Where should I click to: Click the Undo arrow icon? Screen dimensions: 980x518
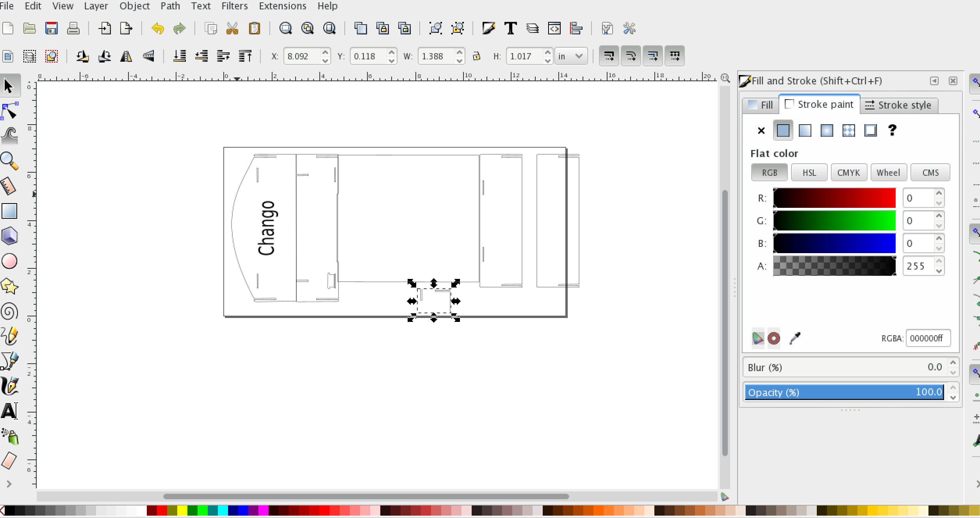158,29
